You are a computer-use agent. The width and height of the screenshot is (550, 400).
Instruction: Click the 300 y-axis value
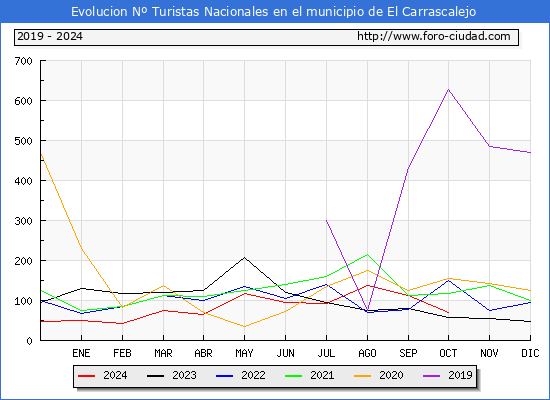pos(24,221)
